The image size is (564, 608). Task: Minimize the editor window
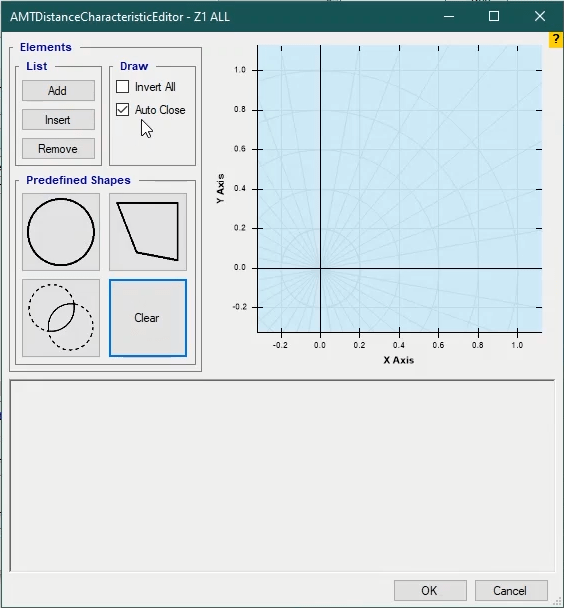[x=449, y=16]
